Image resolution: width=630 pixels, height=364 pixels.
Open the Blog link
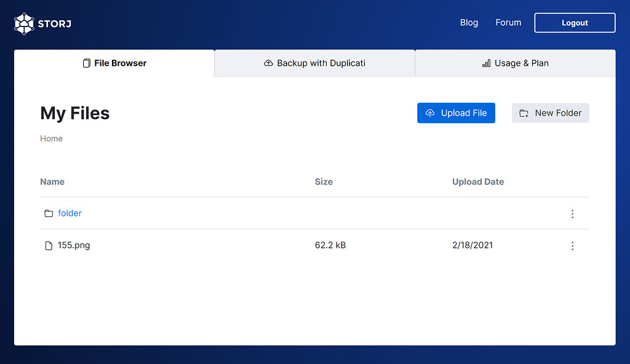tap(469, 23)
